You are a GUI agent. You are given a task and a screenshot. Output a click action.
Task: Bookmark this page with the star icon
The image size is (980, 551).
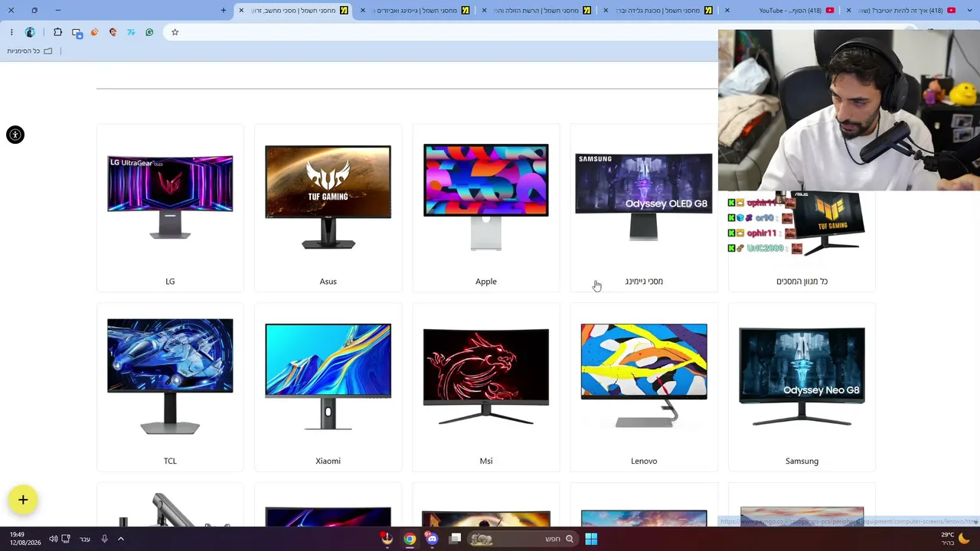pos(175,32)
